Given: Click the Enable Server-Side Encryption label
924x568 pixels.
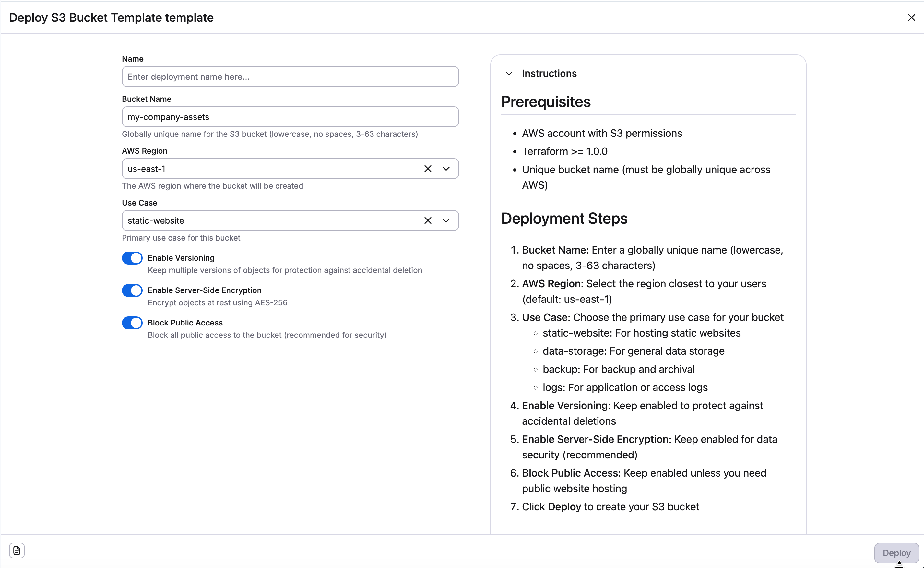Looking at the screenshot, I should 205,290.
